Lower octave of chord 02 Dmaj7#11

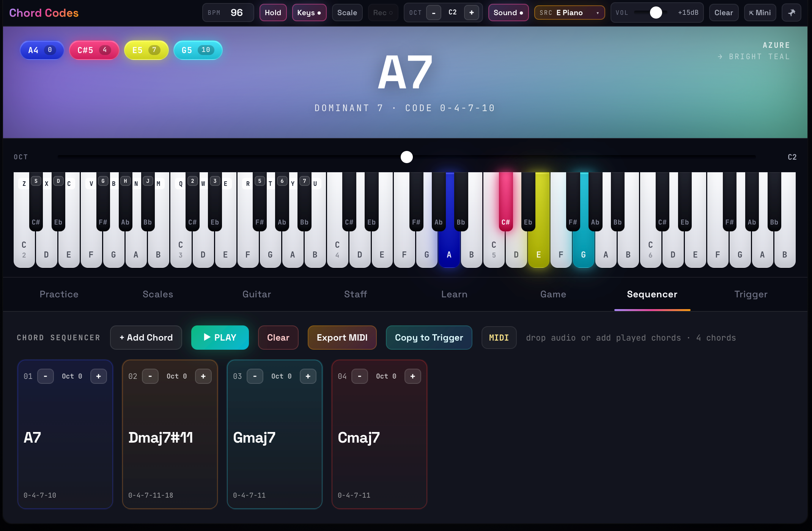pos(150,376)
